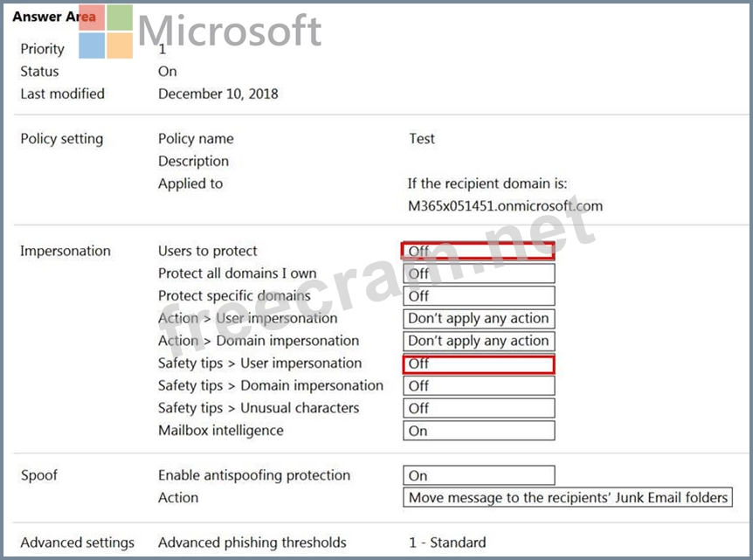Viewport: 753px width, 560px height.
Task: Select the '1 - Standard' phishing threshold value
Action: coord(447,543)
